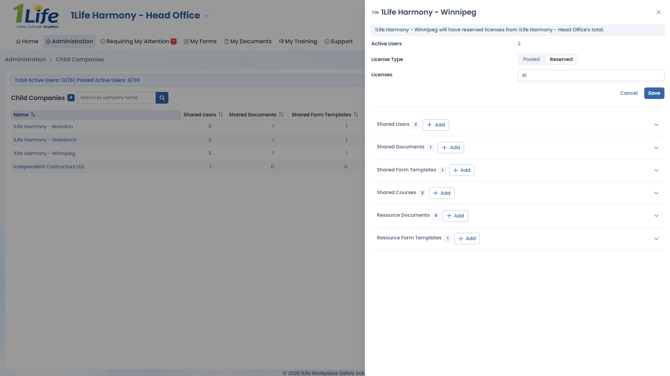Expand the Shared Courses section chevron
The image size is (670, 376).
[x=656, y=193]
